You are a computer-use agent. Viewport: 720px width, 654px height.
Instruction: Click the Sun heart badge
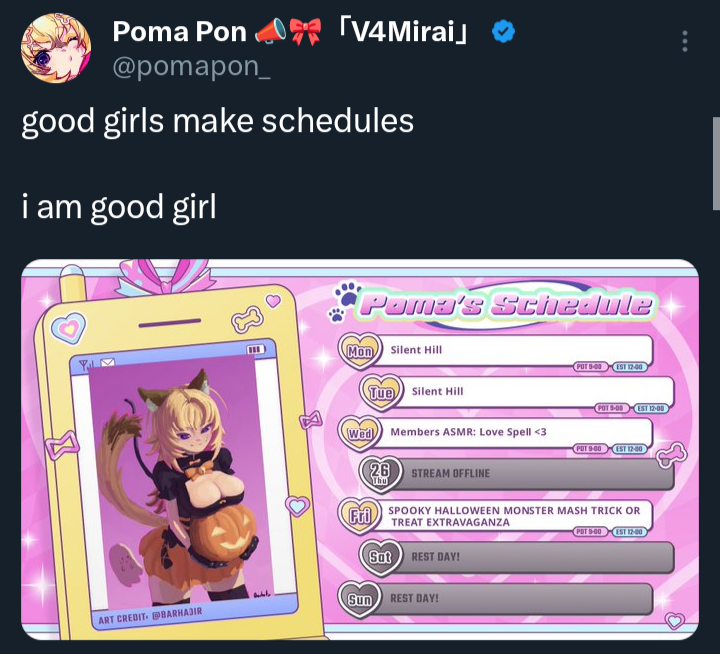pyautogui.click(x=360, y=599)
